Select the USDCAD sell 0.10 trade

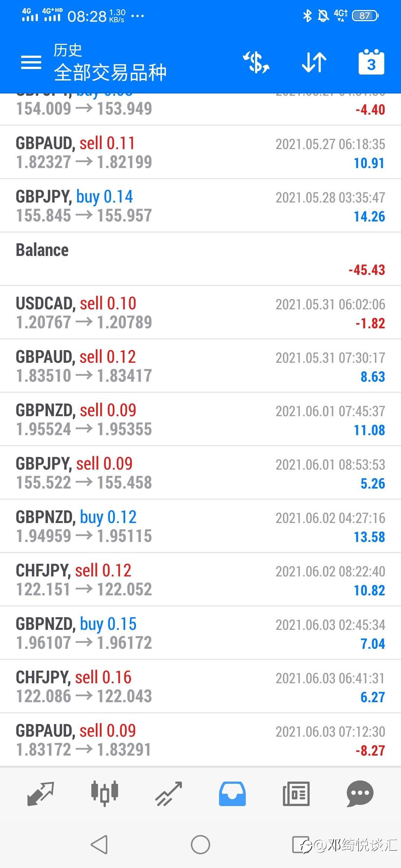200,313
